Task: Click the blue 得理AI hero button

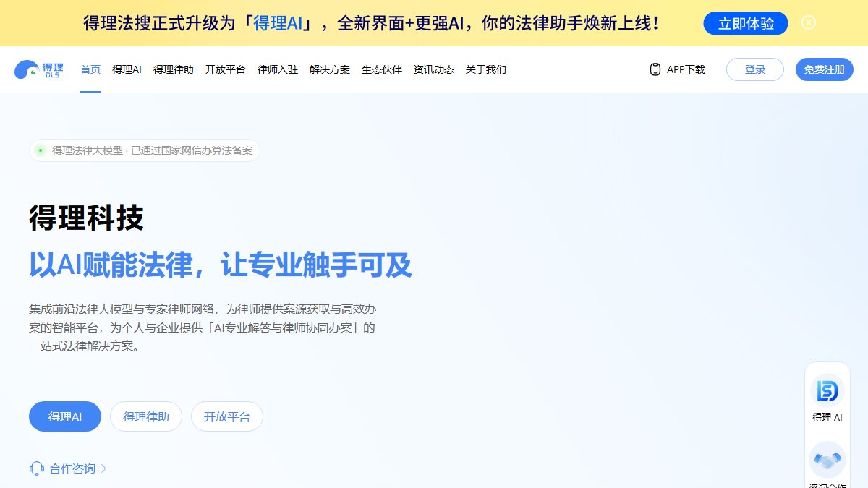Action: pos(65,416)
